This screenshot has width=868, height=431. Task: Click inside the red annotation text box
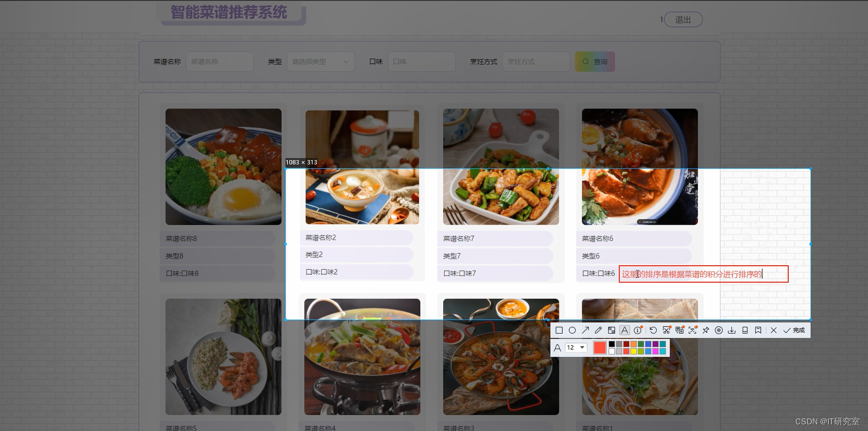coord(704,274)
